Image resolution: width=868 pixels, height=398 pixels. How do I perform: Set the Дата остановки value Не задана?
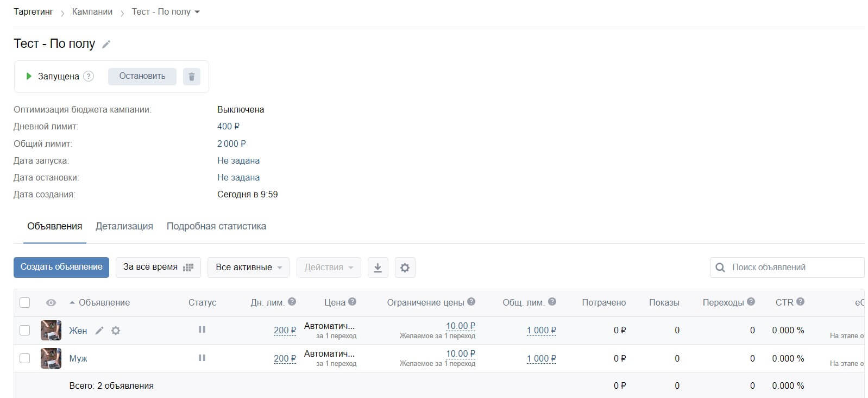238,178
